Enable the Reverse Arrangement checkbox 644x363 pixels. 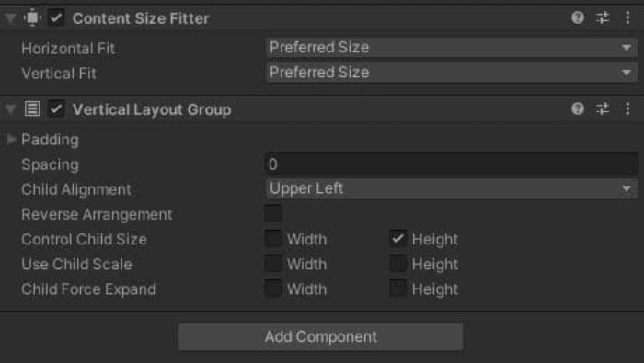click(273, 214)
